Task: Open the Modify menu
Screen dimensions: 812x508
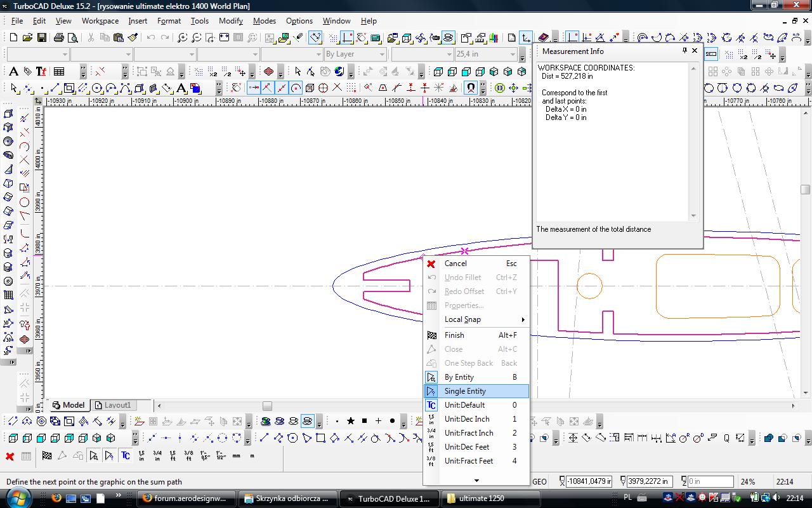Action: point(230,21)
